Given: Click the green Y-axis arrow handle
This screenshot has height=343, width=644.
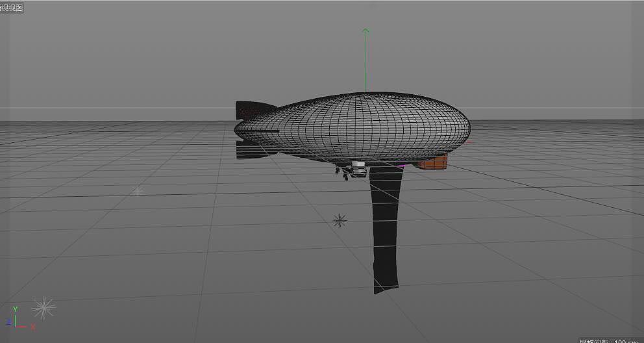Looking at the screenshot, I should point(365,31).
